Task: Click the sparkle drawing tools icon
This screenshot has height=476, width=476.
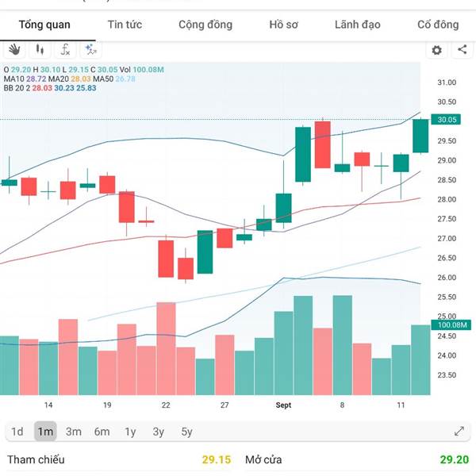Action: 91,50
